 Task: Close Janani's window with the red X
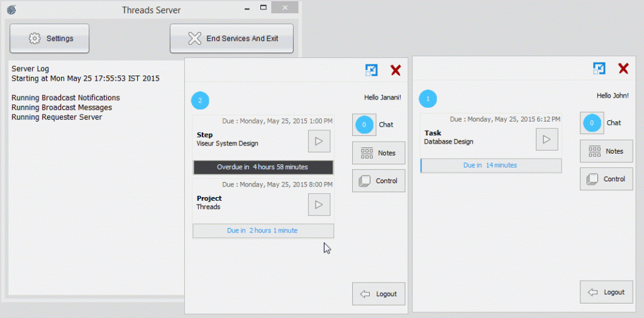[x=396, y=71]
